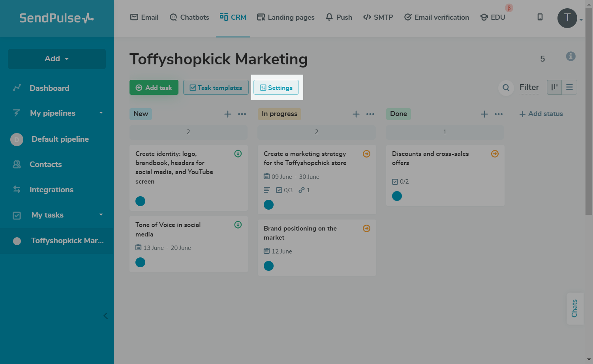Click the search magnifier icon
The image size is (593, 364).
pyautogui.click(x=506, y=88)
